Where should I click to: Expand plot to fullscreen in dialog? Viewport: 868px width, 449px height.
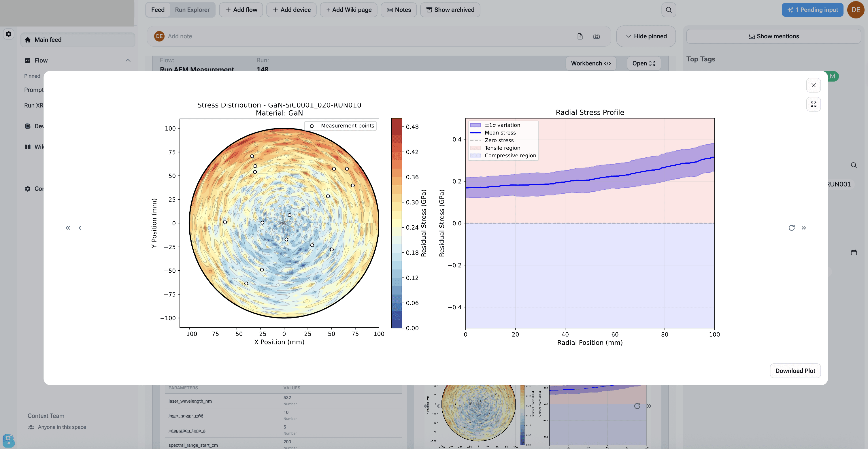coord(813,104)
